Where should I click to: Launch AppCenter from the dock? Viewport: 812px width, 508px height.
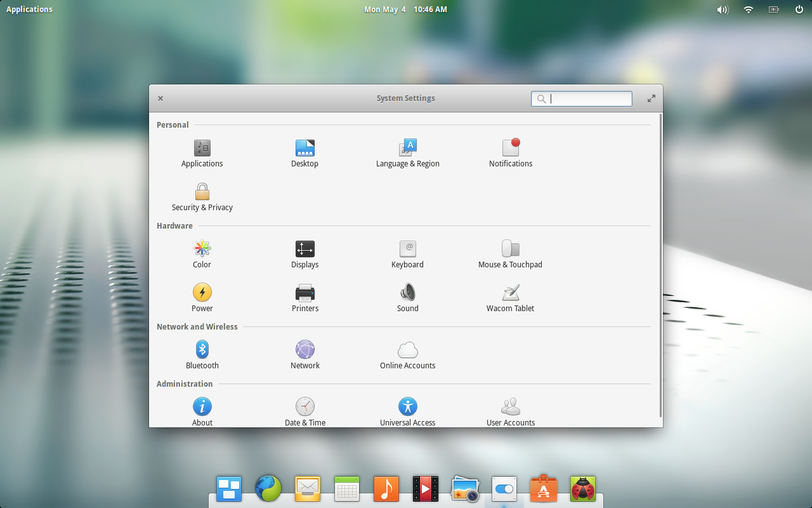[x=543, y=488]
